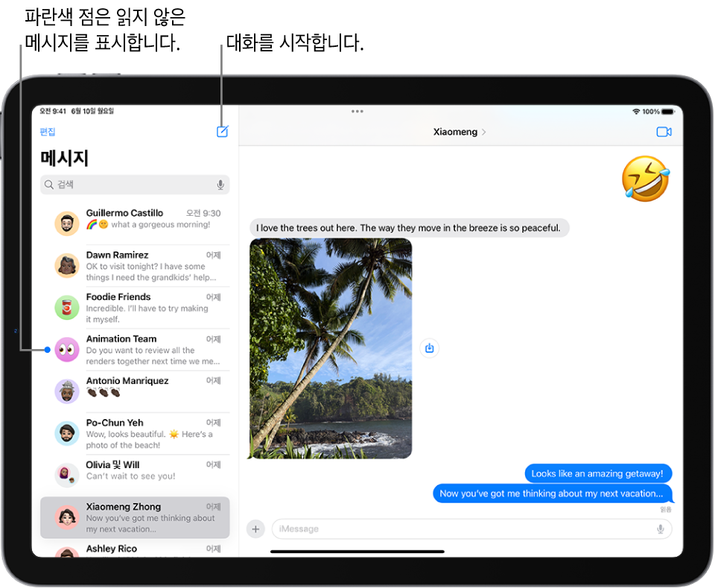The width and height of the screenshot is (715, 588).
Task: Tap Ashley Rico's avatar
Action: [67, 552]
